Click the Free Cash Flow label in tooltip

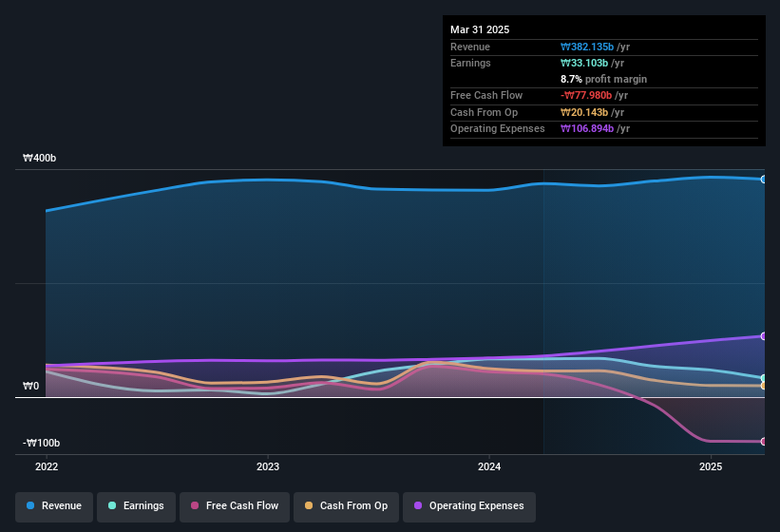pyautogui.click(x=486, y=95)
